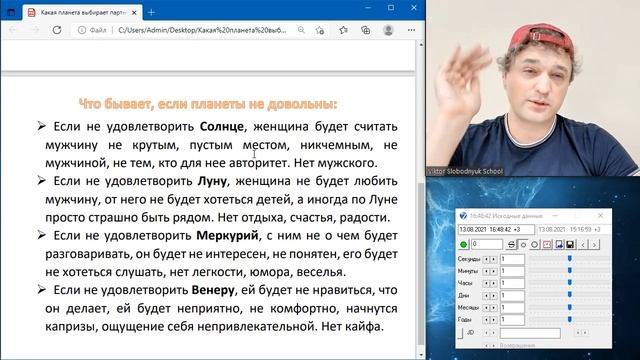This screenshot has height=360, width=640.
Task: Add this page to favorites
Action: tap(320, 30)
